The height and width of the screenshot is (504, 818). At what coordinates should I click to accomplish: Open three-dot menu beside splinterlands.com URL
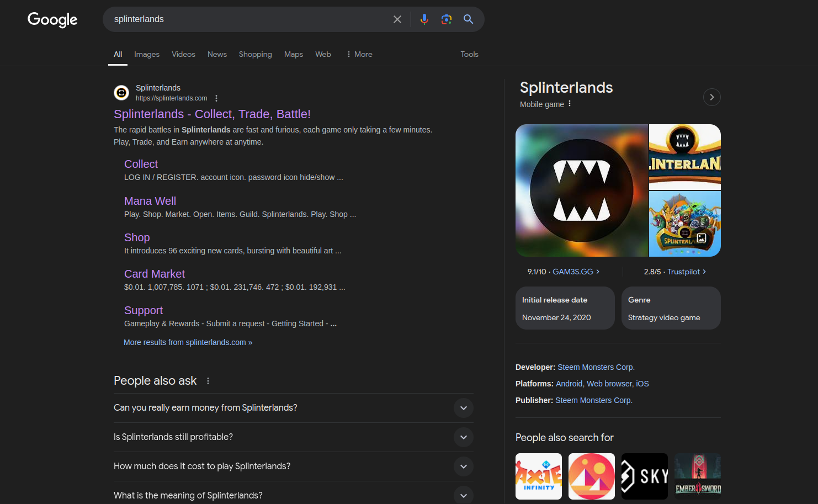click(x=216, y=98)
